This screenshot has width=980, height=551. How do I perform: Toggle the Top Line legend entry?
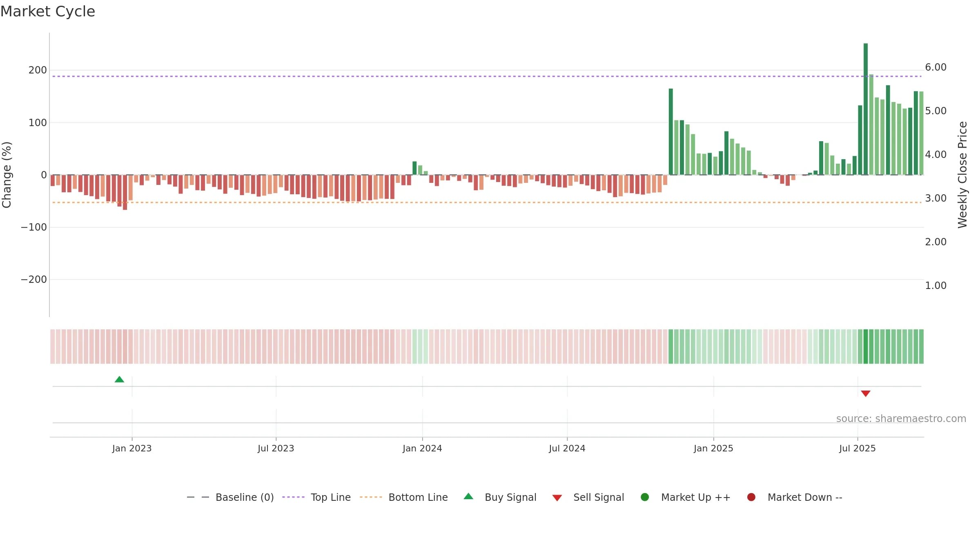[316, 497]
